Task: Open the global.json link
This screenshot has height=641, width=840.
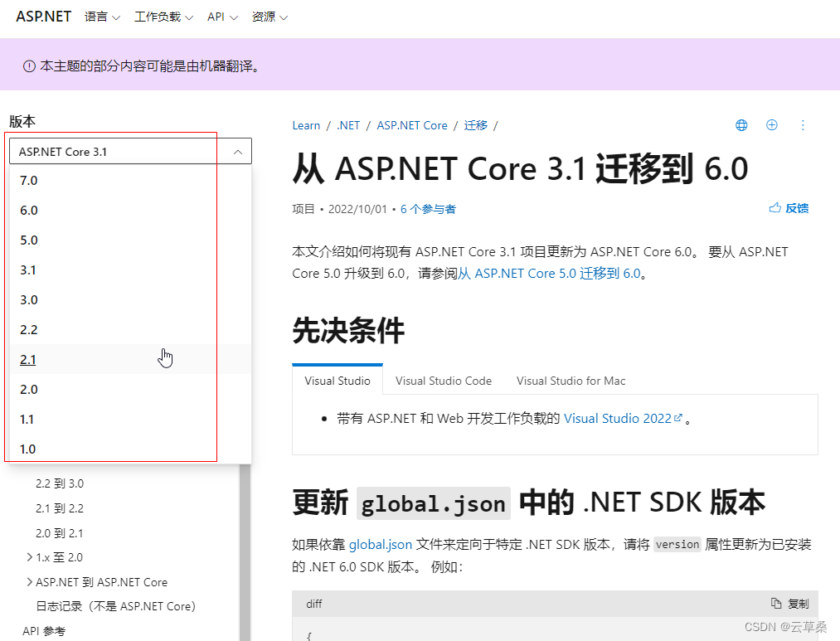Action: point(381,545)
